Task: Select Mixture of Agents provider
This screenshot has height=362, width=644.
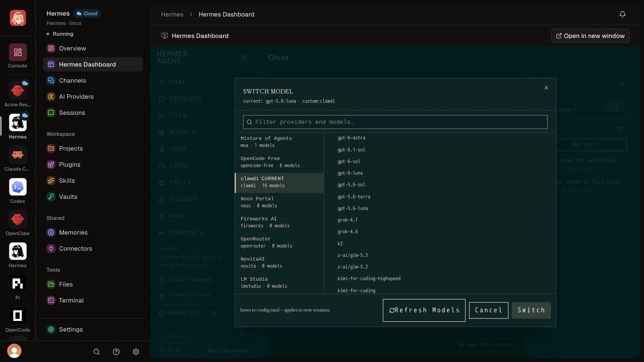Action: pyautogui.click(x=280, y=142)
